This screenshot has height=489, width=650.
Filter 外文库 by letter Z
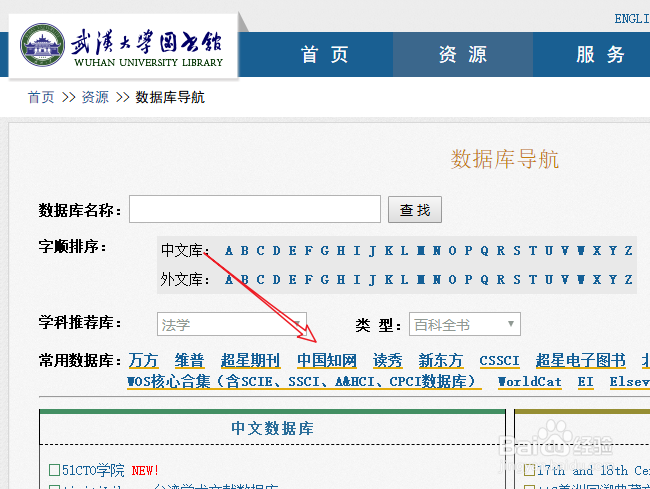coord(629,280)
